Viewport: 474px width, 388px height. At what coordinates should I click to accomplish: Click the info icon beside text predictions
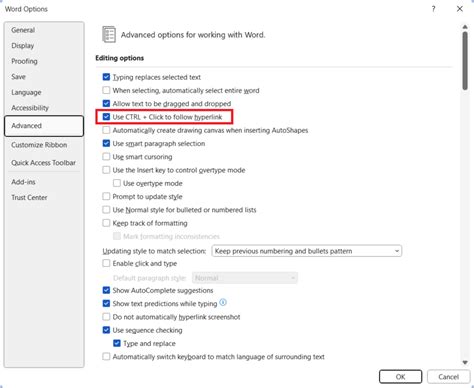click(223, 302)
